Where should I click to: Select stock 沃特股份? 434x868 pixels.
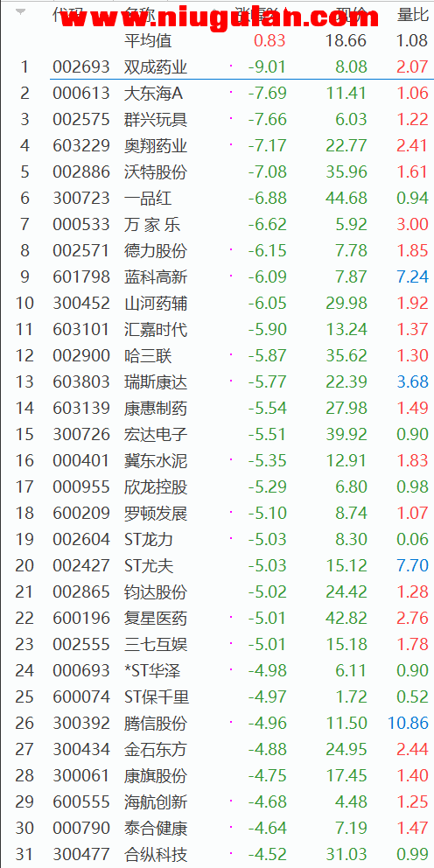pyautogui.click(x=156, y=172)
